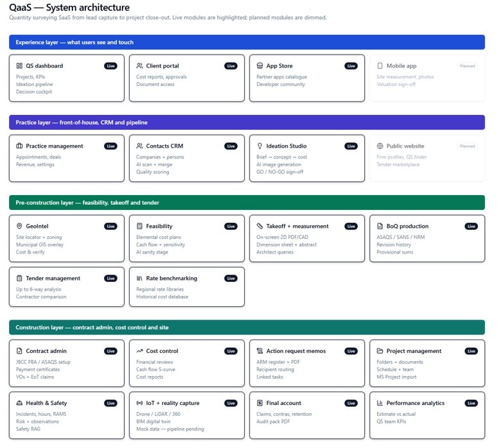This screenshot has height=448, width=499.
Task: Click 'Up to 6-way analysis' text
Action: [x=39, y=289]
